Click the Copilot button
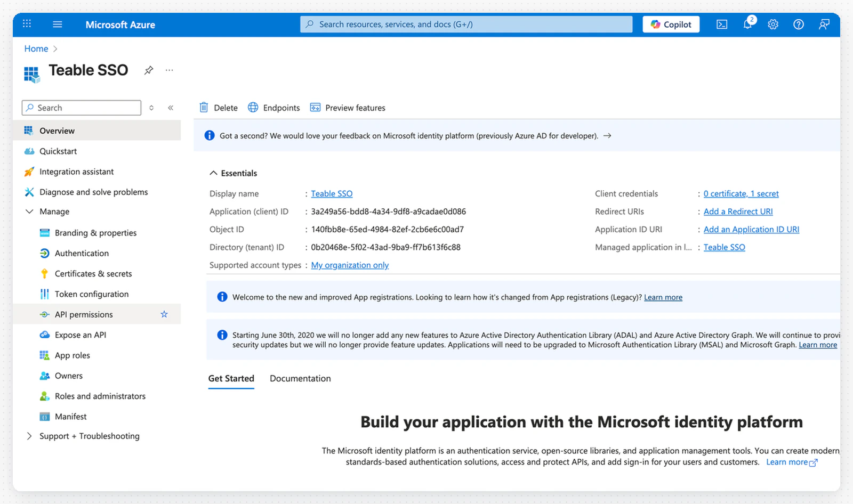This screenshot has height=504, width=853. pos(671,25)
